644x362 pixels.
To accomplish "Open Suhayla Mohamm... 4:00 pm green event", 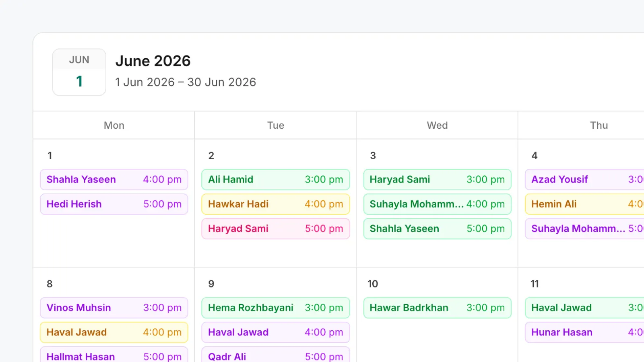I will point(437,204).
